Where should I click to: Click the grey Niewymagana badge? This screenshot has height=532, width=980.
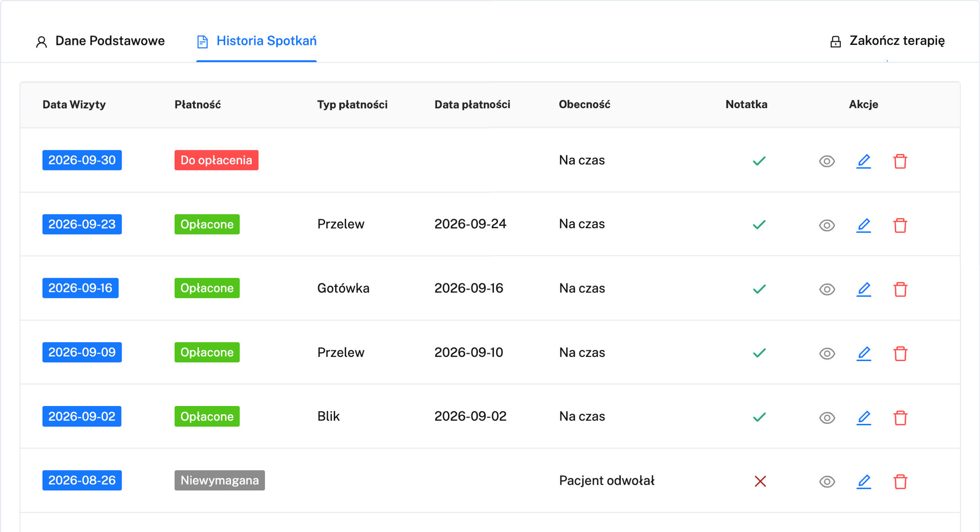220,480
